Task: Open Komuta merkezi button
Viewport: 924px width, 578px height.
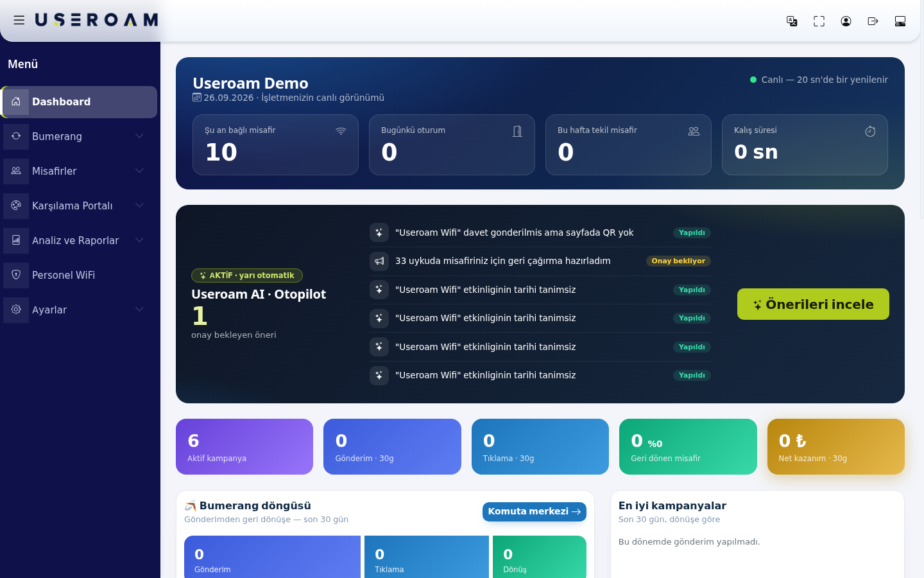Action: pyautogui.click(x=535, y=512)
